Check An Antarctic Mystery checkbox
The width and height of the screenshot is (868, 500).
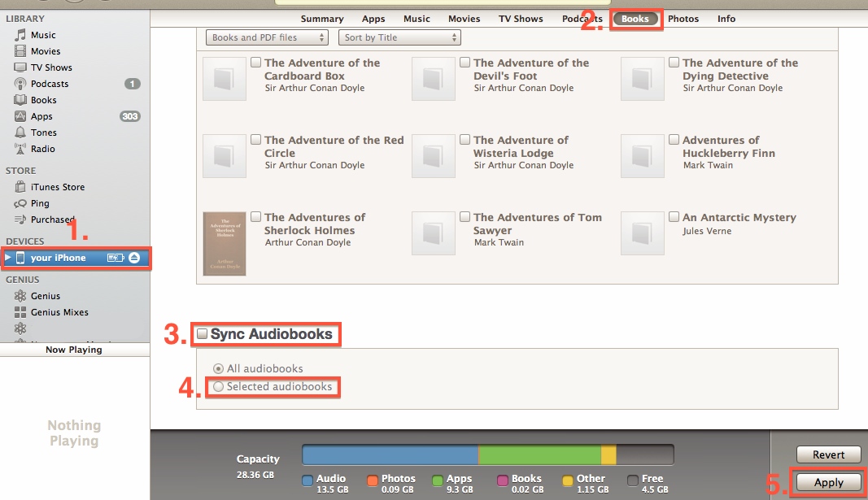(x=674, y=217)
